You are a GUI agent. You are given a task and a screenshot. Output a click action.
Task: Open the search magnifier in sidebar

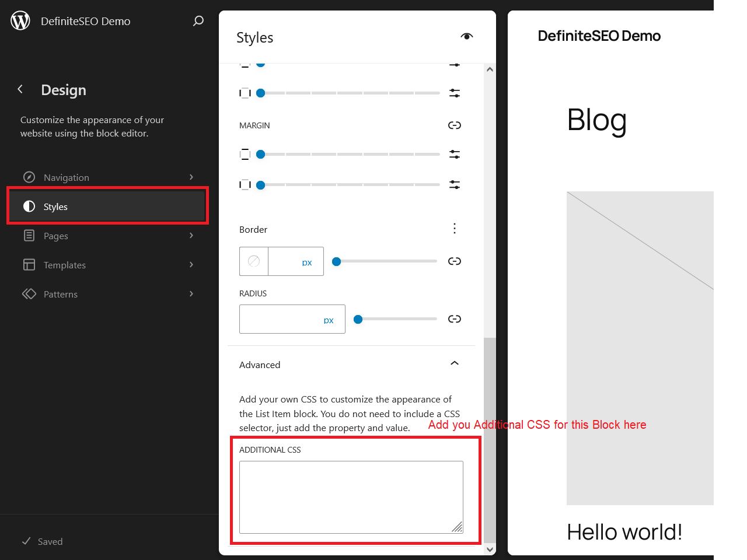tap(198, 21)
